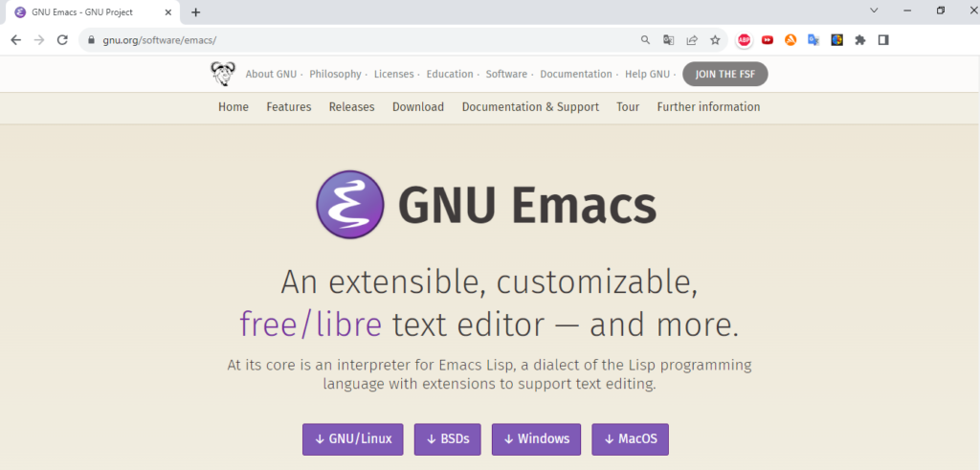The image size is (980, 470).
Task: Click the JOIN THE FSF button
Action: 725,74
